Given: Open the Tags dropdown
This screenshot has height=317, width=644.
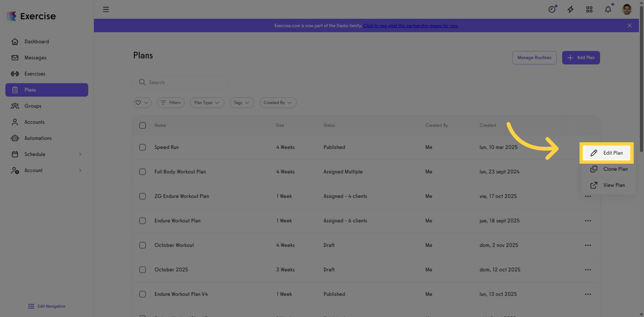Looking at the screenshot, I should pyautogui.click(x=241, y=102).
